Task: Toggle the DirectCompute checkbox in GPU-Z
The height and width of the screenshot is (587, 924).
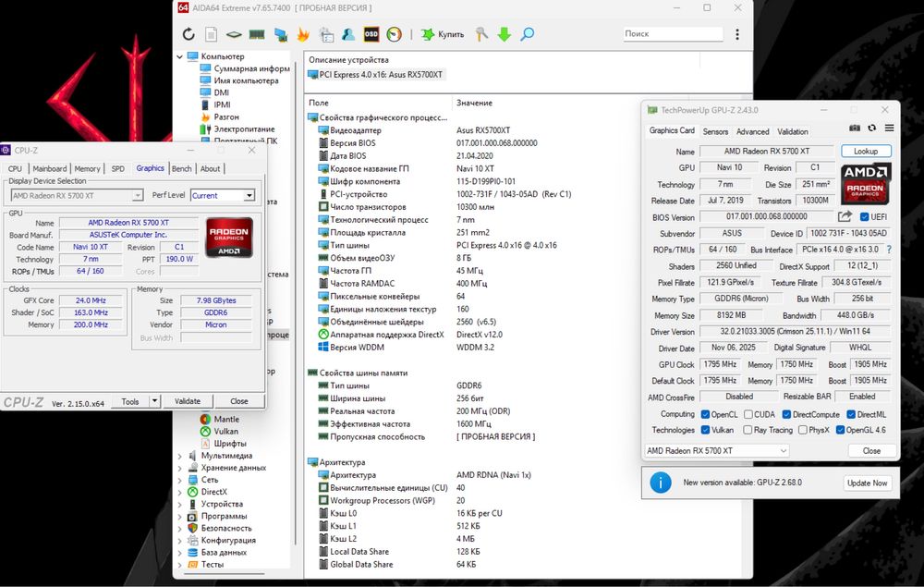Action: [786, 414]
